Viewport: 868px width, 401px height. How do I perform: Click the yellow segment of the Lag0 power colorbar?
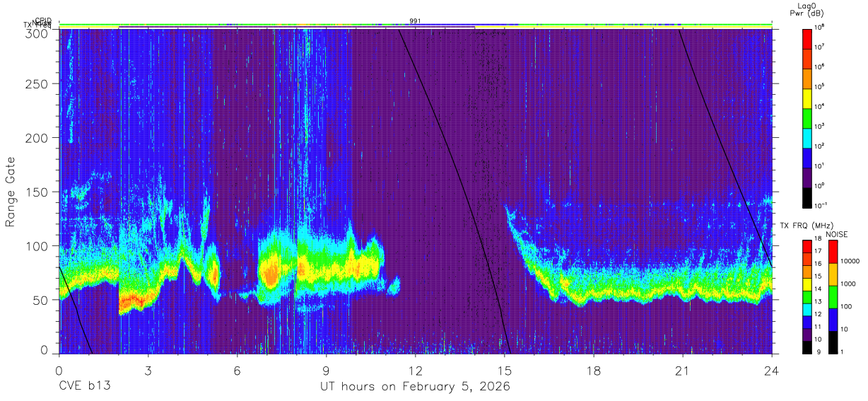tap(807, 98)
